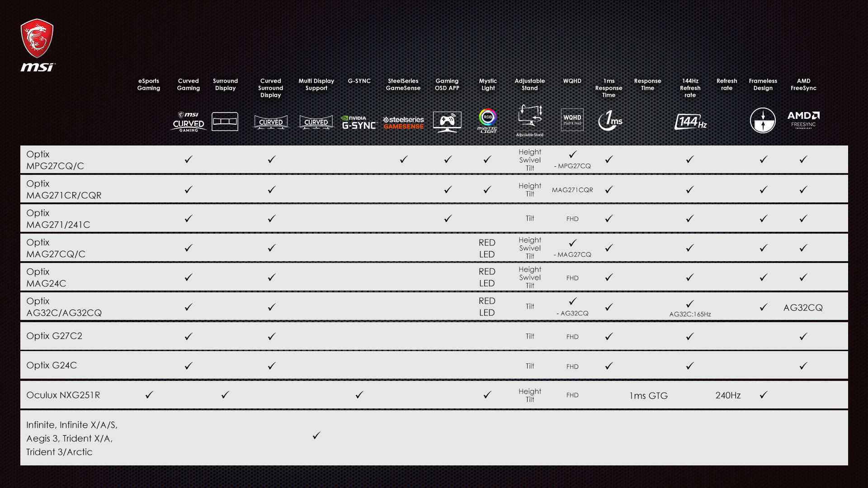Click the Optix MPG27CQ/C row label
The height and width of the screenshot is (488, 868).
[x=55, y=160]
